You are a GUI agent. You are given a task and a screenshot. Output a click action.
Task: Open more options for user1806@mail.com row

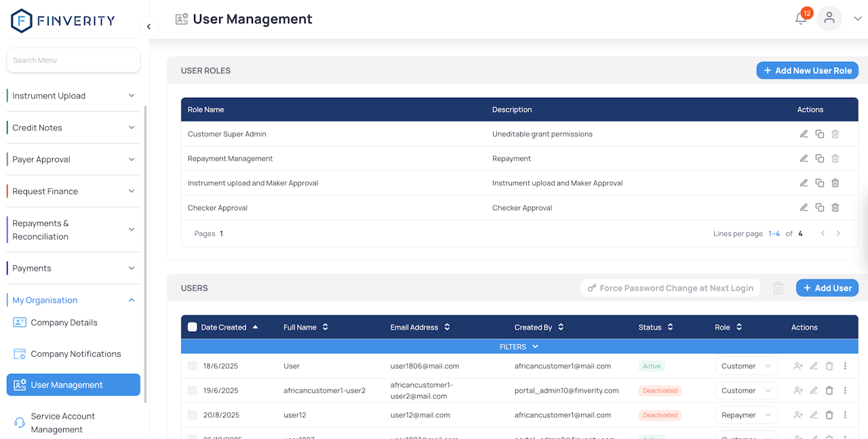click(x=845, y=366)
